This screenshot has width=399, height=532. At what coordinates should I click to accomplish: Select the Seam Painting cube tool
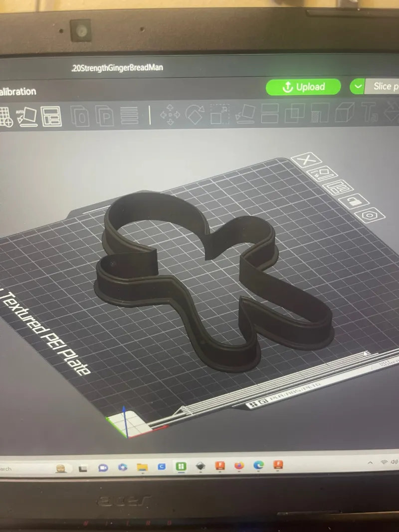pos(345,112)
